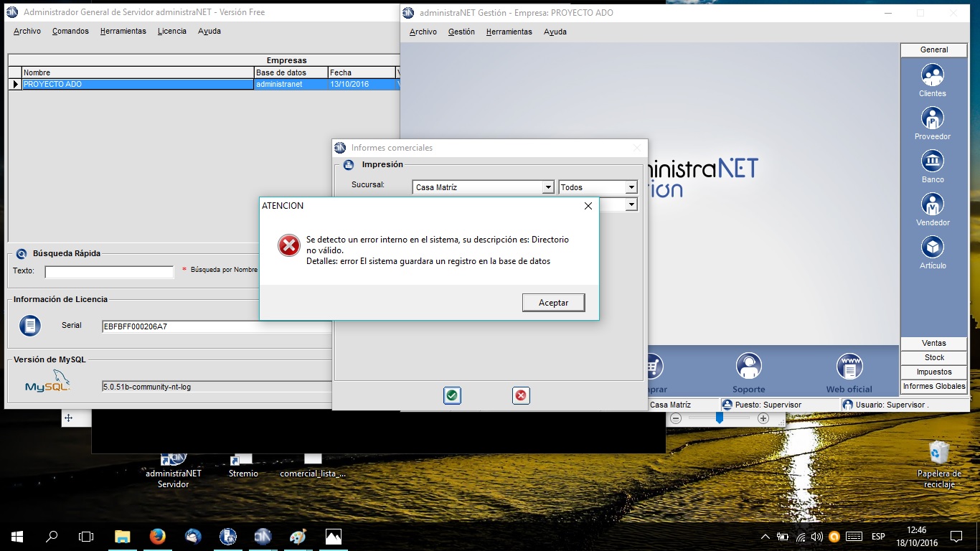
Task: Open Vendedor in the General sidebar
Action: pyautogui.click(x=932, y=209)
